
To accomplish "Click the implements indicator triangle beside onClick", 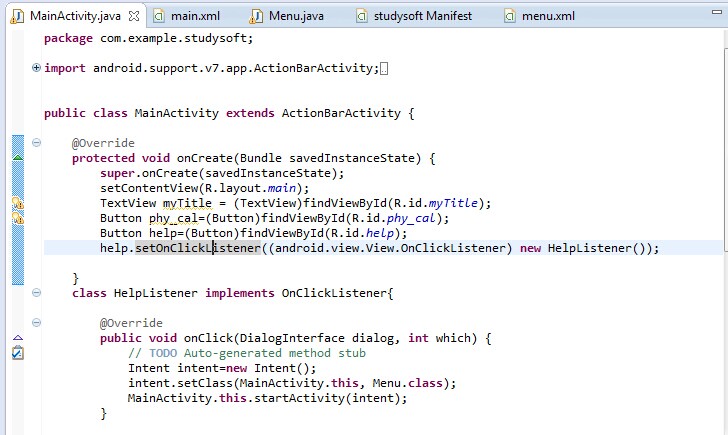I will [x=17, y=338].
